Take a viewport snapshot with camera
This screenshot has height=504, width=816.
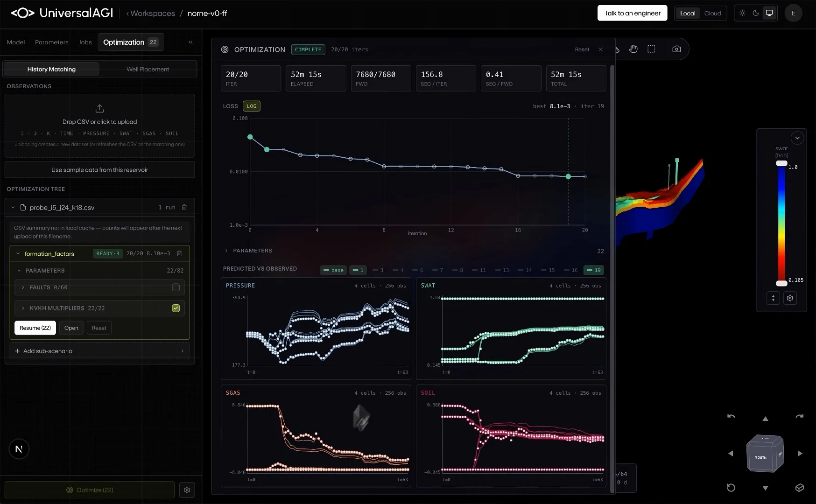click(x=676, y=49)
